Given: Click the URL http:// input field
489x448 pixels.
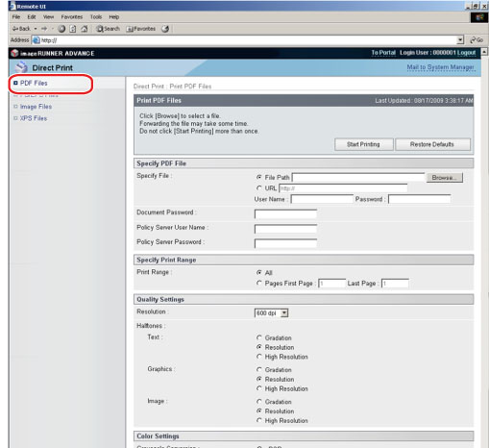Looking at the screenshot, I should point(343,188).
